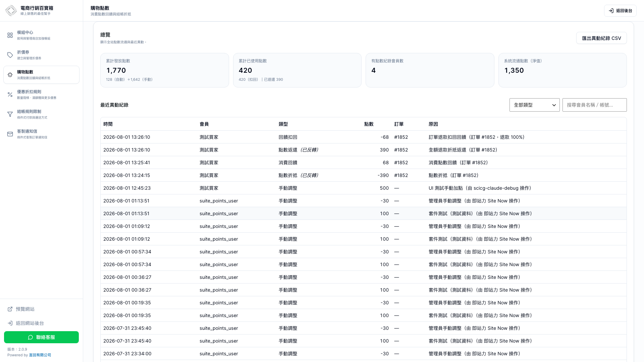The image size is (644, 362).
Task: Click the 折價券 tag icon
Action: (x=10, y=55)
